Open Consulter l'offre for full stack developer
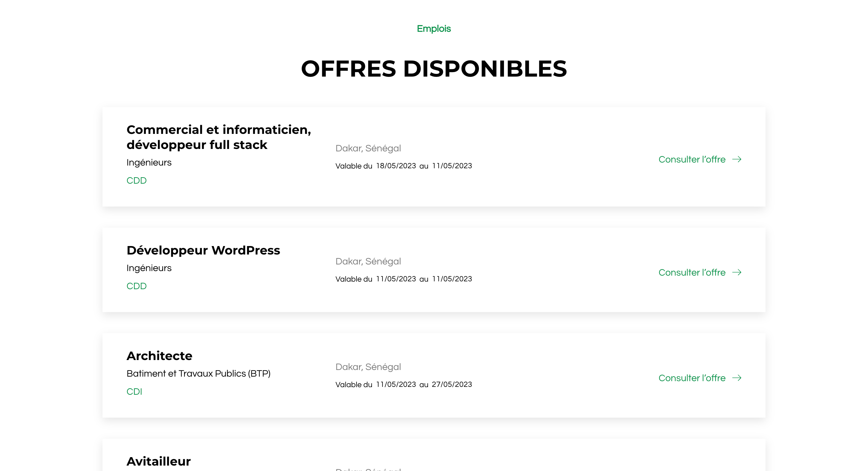Image resolution: width=868 pixels, height=471 pixels. (x=692, y=159)
